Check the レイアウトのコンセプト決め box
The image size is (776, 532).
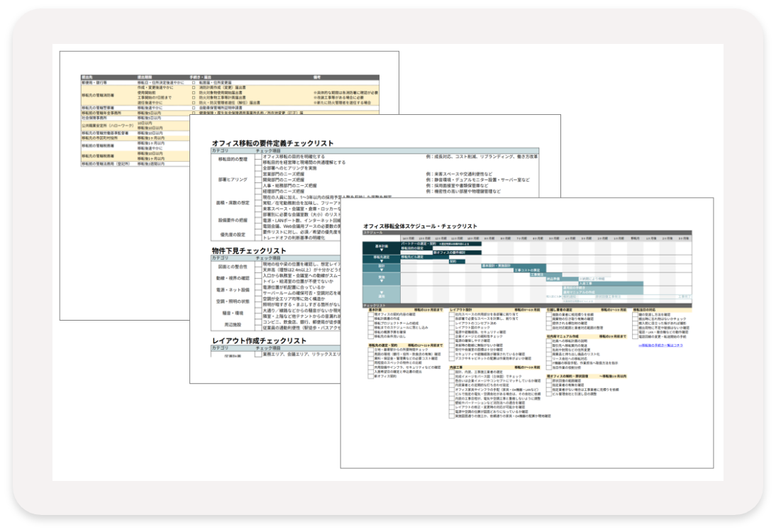point(451,323)
